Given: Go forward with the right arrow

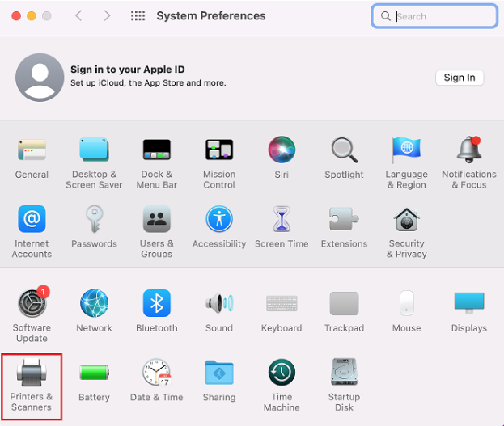Looking at the screenshot, I should [107, 15].
